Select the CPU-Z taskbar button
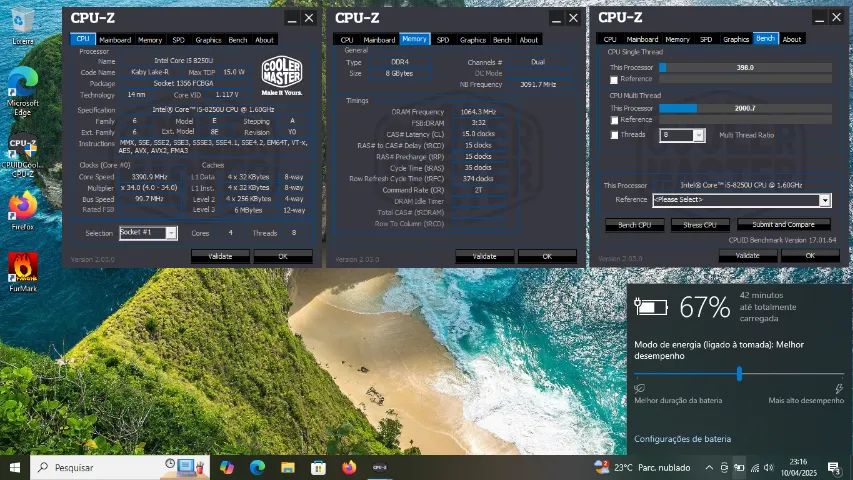 pyautogui.click(x=380, y=467)
